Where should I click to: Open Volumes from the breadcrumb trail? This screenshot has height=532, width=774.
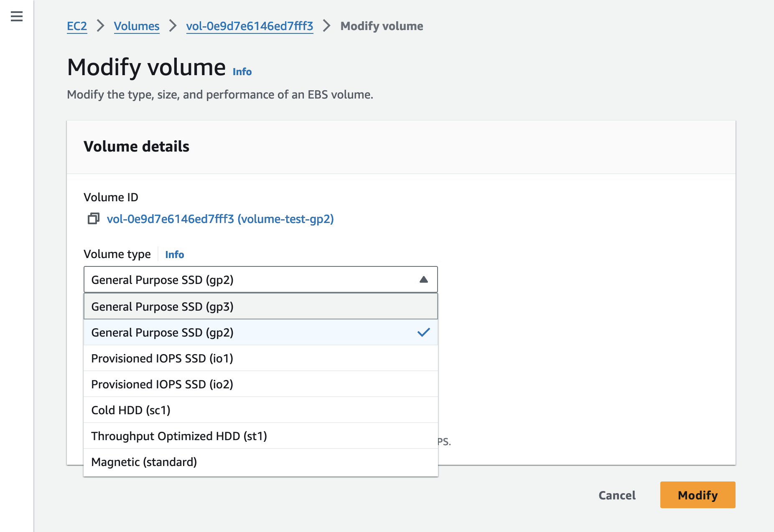(137, 25)
